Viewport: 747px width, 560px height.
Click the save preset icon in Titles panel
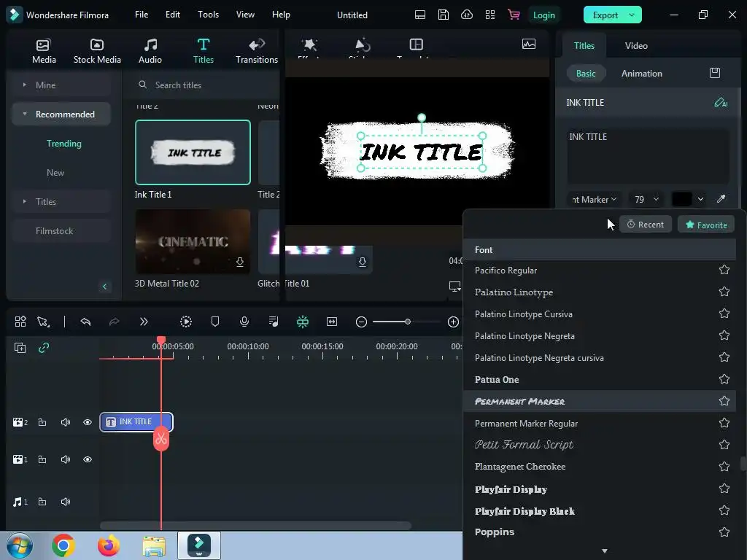coord(715,73)
